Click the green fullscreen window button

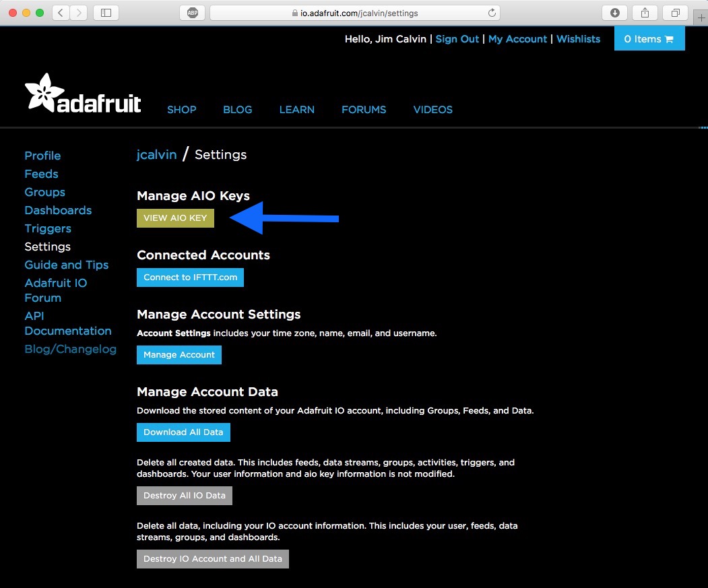(x=40, y=13)
